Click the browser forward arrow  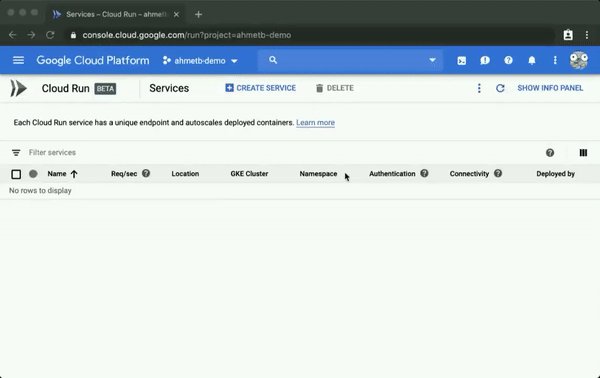[31, 35]
